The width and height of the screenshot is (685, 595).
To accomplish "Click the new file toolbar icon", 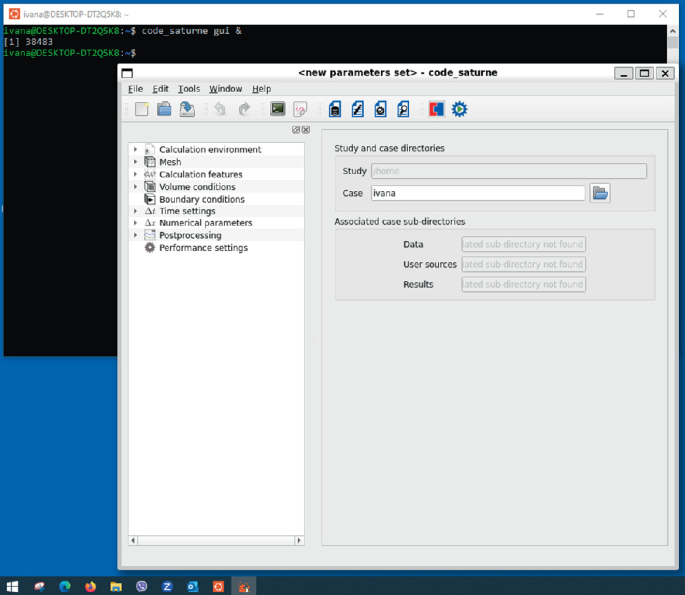I will coord(141,109).
